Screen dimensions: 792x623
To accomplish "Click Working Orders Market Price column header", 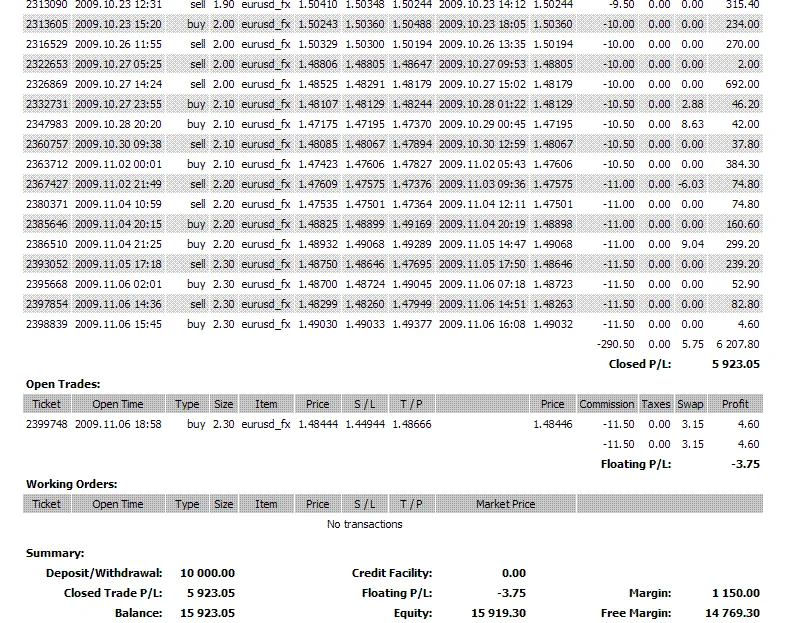I will (x=505, y=504).
